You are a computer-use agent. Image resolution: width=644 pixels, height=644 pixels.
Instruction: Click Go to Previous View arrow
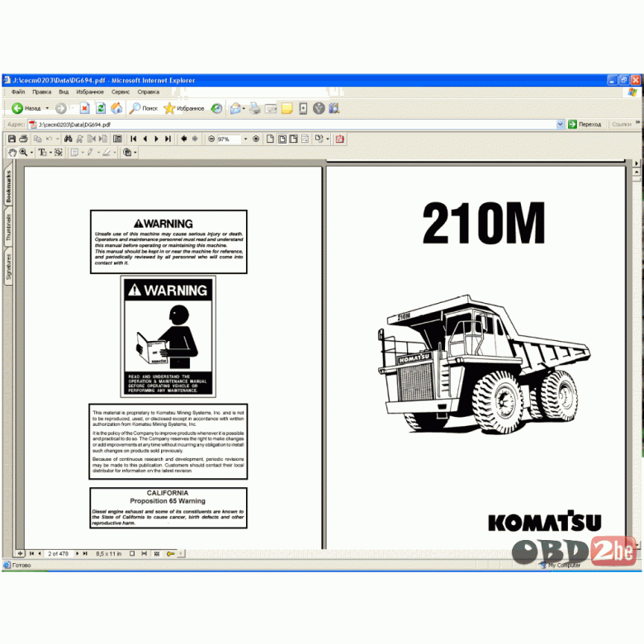pos(183,139)
